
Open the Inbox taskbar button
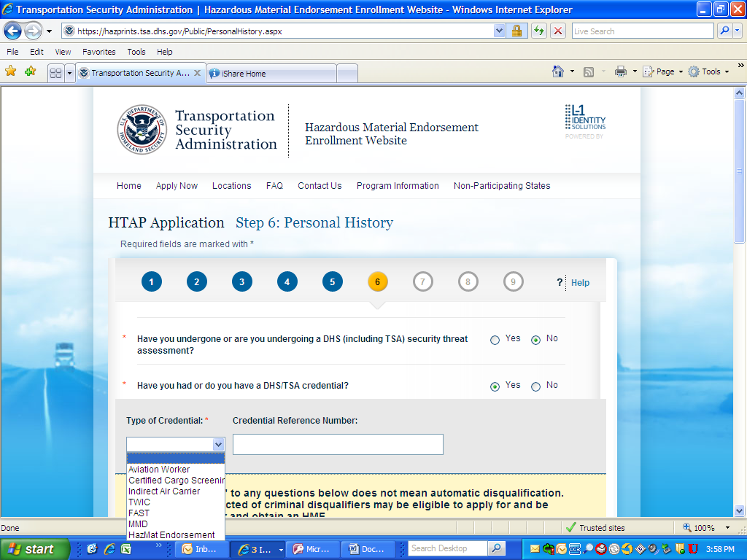click(203, 549)
